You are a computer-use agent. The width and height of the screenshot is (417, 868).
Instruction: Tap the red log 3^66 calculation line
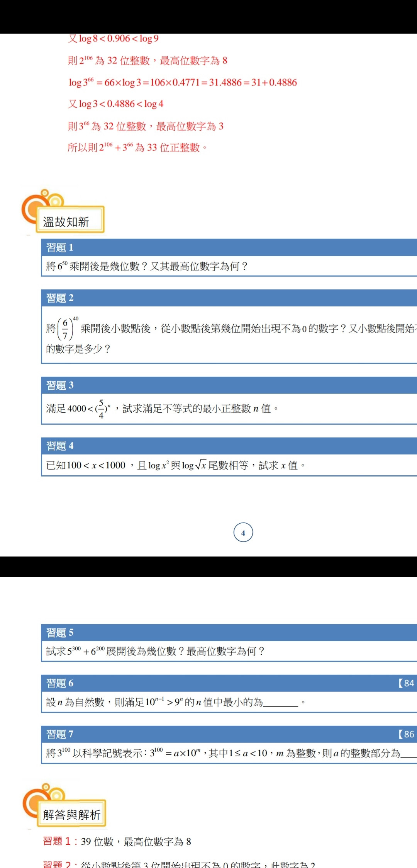click(183, 82)
